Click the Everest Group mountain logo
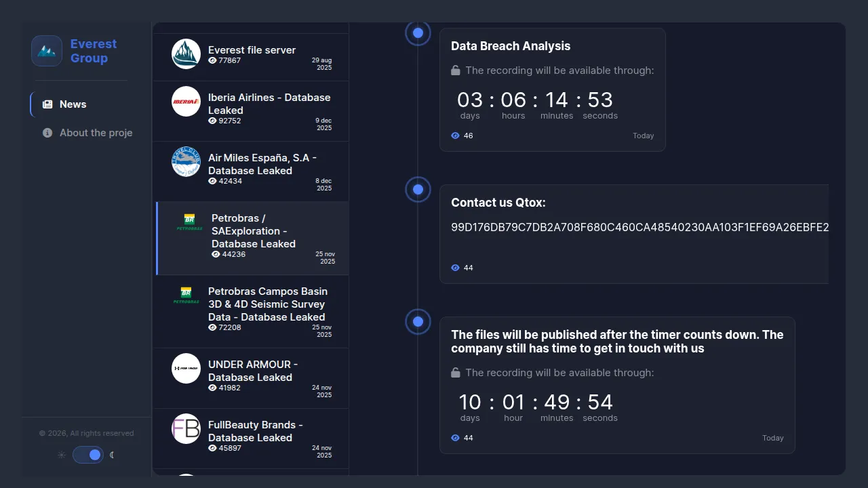This screenshot has height=488, width=868. (47, 51)
